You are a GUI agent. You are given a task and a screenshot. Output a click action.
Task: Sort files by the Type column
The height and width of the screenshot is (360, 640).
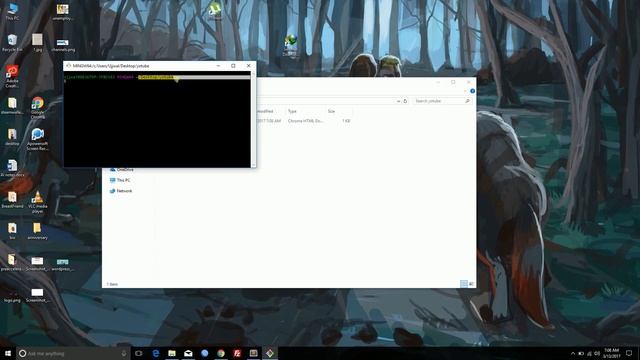point(306,111)
